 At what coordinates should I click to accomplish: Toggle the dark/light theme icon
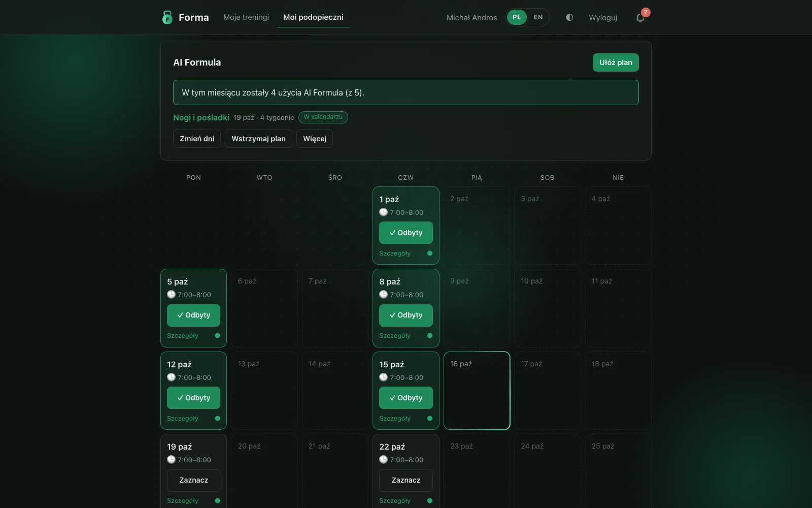pyautogui.click(x=569, y=17)
